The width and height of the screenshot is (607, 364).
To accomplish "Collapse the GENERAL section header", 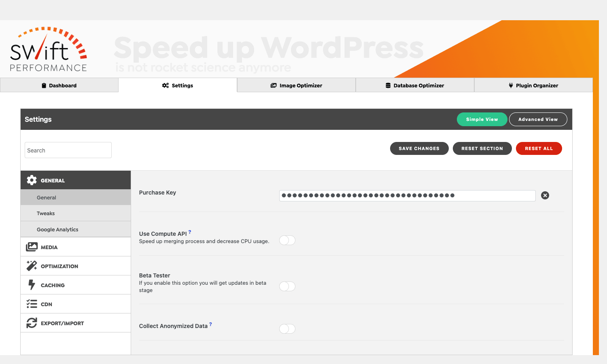I will pos(76,180).
